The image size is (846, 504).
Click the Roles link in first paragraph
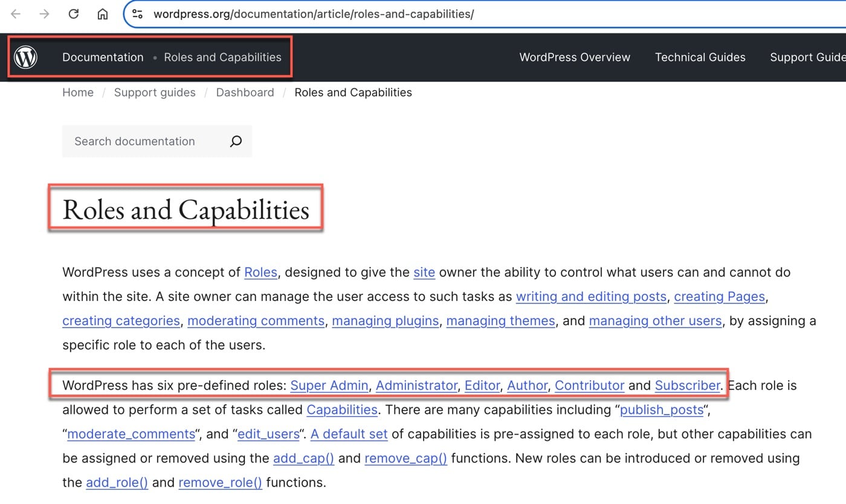260,273
